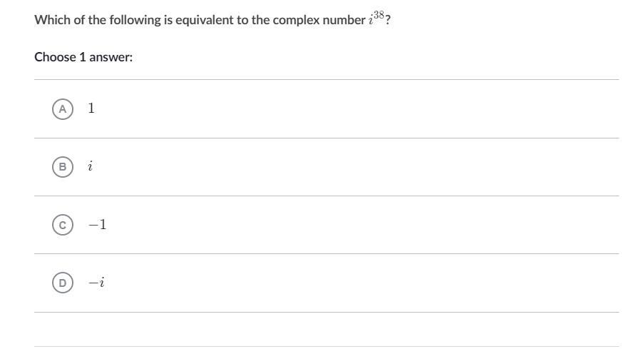This screenshot has width=644, height=359.
Task: Click the empty row beneath option D
Action: click(327, 330)
